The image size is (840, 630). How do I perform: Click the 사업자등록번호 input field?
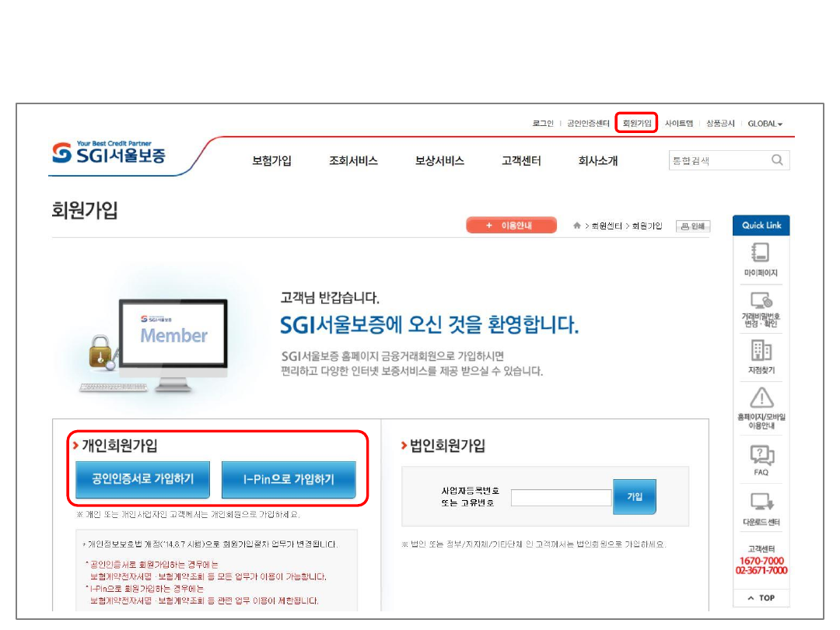[561, 498]
